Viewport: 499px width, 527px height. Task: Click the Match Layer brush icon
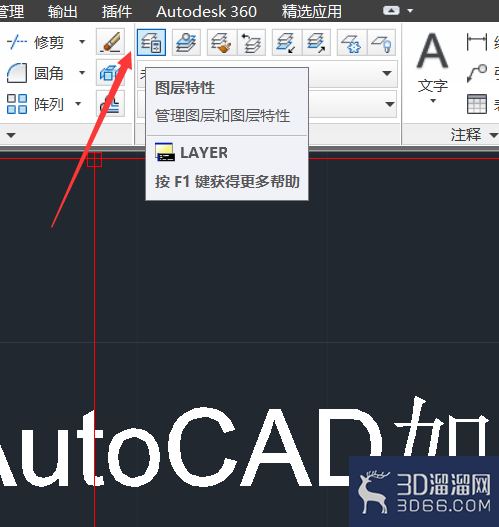[x=222, y=42]
